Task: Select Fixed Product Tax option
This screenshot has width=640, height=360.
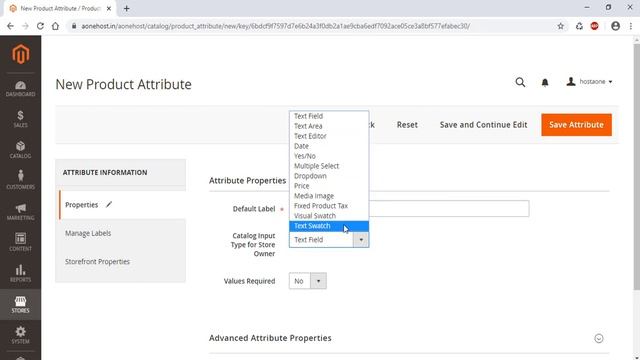Action: pos(329,206)
